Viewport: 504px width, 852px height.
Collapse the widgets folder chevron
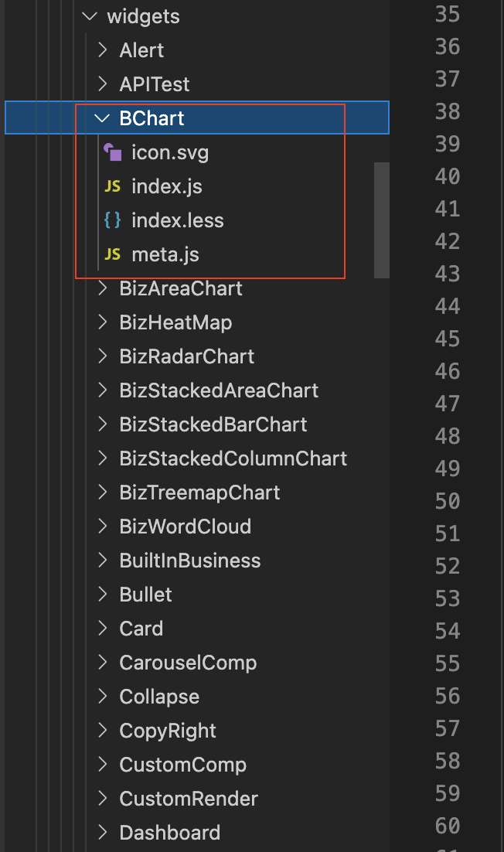(90, 16)
